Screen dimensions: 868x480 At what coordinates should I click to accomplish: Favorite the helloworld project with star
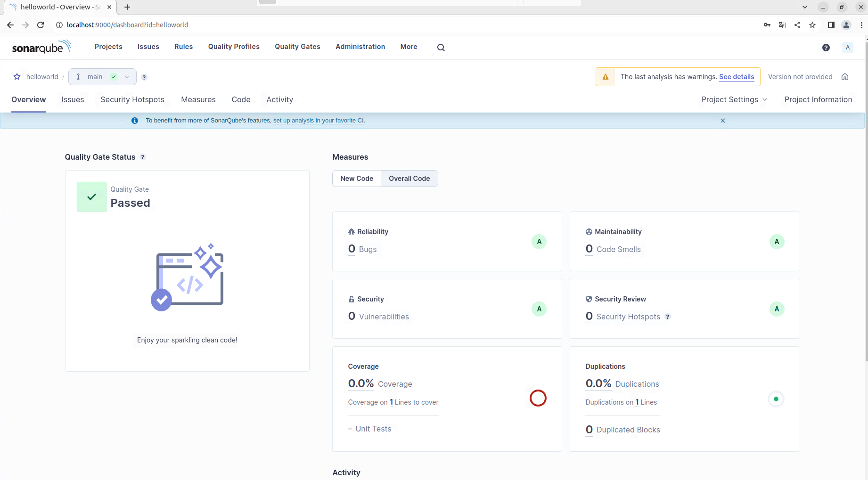tap(17, 77)
